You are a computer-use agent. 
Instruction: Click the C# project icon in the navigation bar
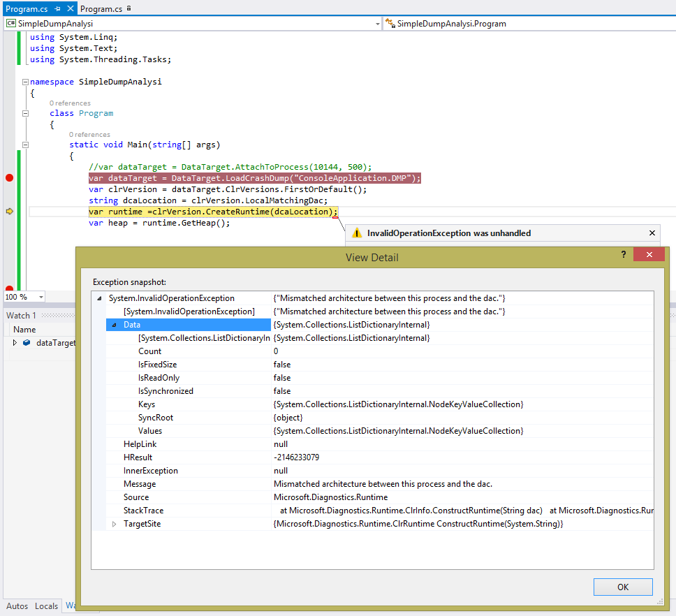click(11, 23)
